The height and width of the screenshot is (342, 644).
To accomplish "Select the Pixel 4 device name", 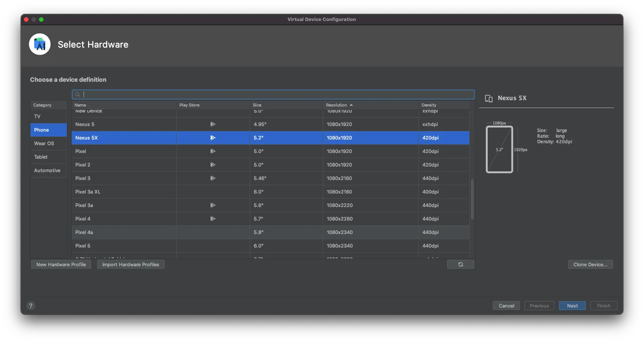I will tap(83, 219).
